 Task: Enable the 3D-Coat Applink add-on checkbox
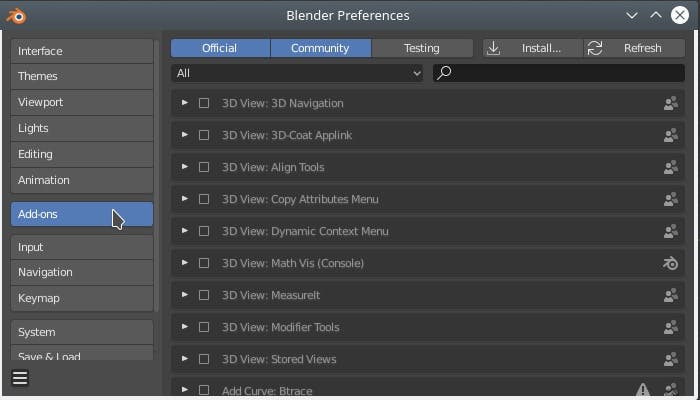point(204,135)
